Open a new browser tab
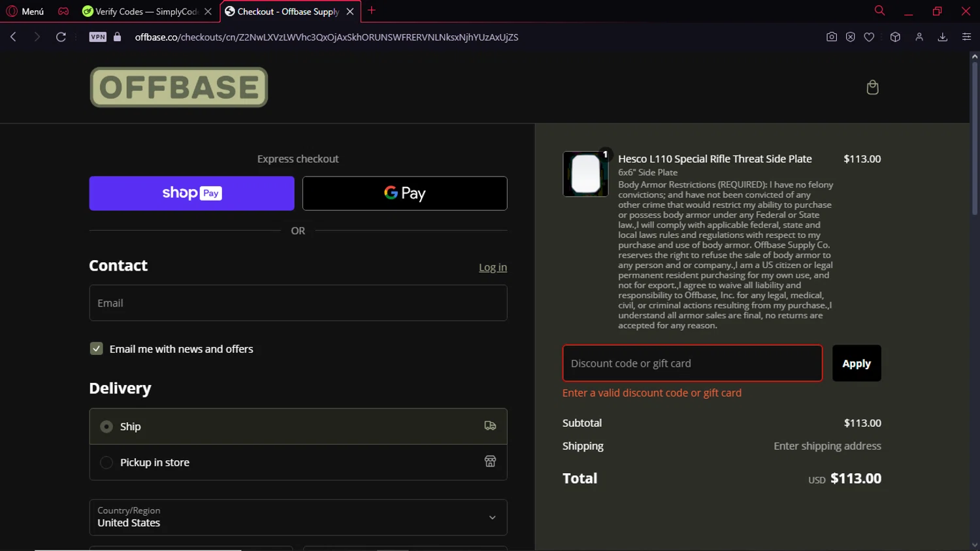This screenshot has width=980, height=551. pos(372,10)
